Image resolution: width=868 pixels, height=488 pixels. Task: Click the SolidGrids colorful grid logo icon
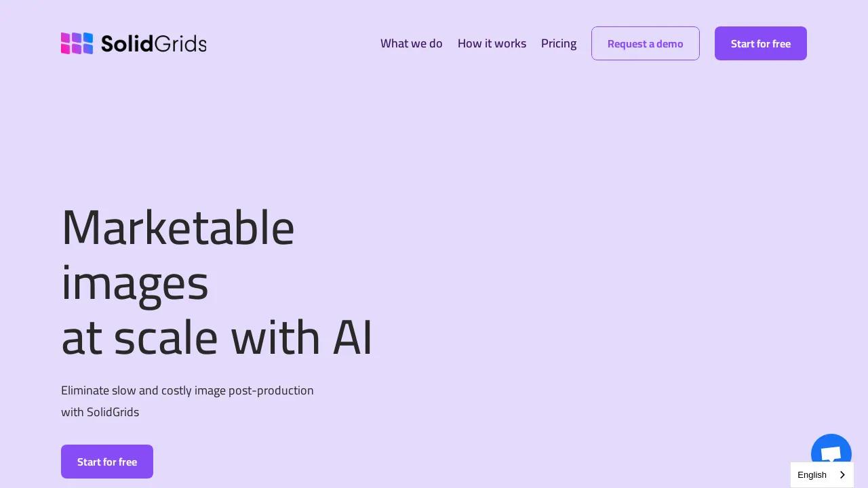click(x=77, y=43)
